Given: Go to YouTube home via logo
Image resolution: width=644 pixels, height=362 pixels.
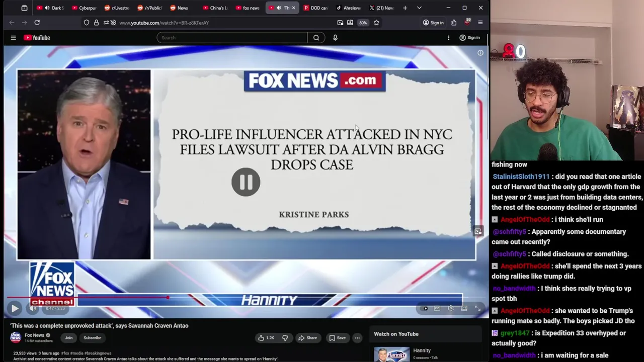Looking at the screenshot, I should pos(37,38).
